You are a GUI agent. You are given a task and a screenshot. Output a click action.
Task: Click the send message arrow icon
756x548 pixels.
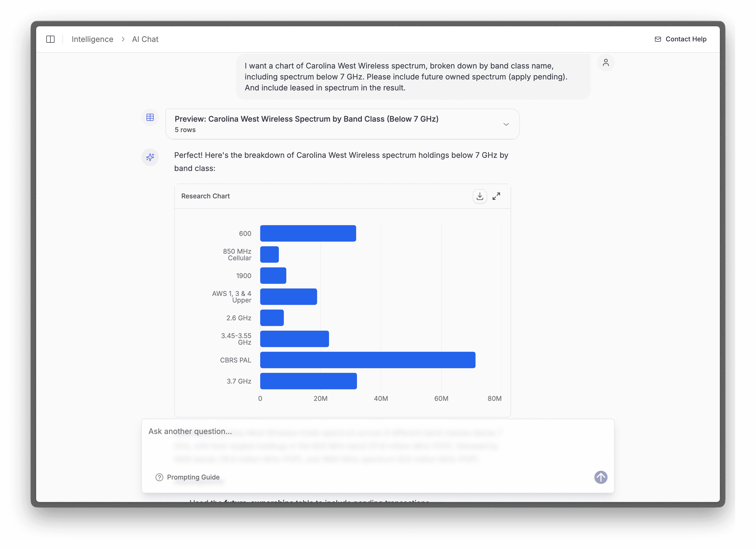pos(600,477)
